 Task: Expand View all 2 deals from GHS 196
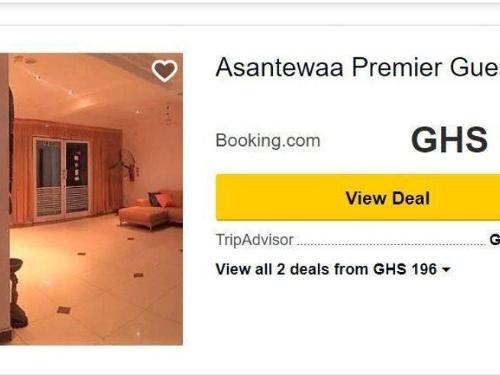[333, 269]
